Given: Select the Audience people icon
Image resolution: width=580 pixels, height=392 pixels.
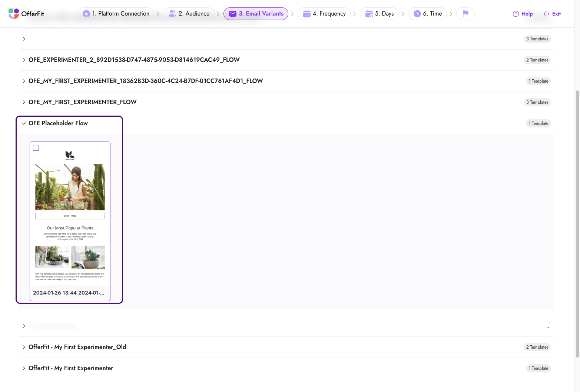Looking at the screenshot, I should coord(172,13).
